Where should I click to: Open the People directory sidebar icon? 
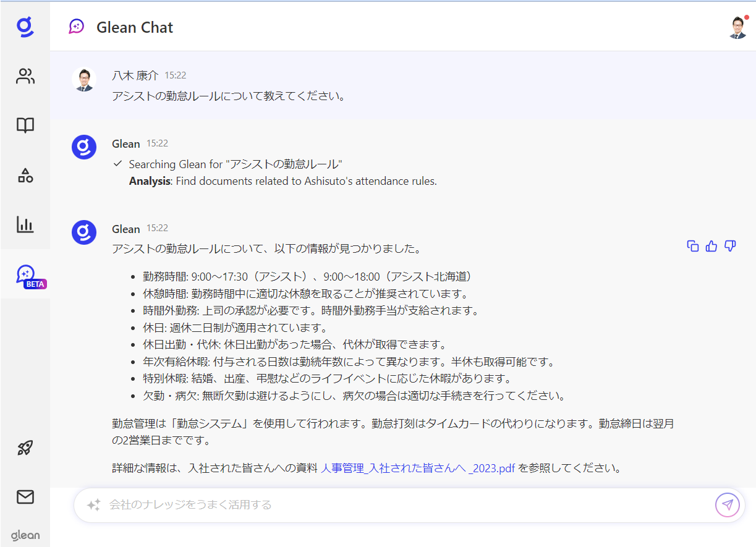tap(25, 77)
